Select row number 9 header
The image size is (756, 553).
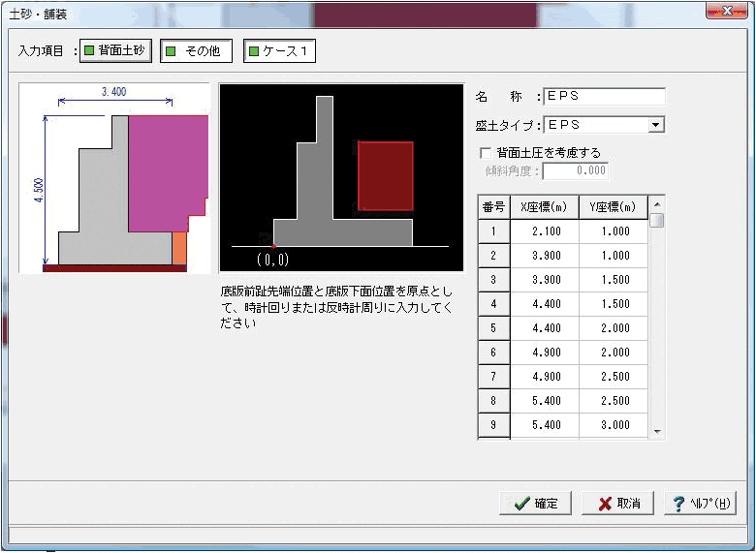coord(493,425)
